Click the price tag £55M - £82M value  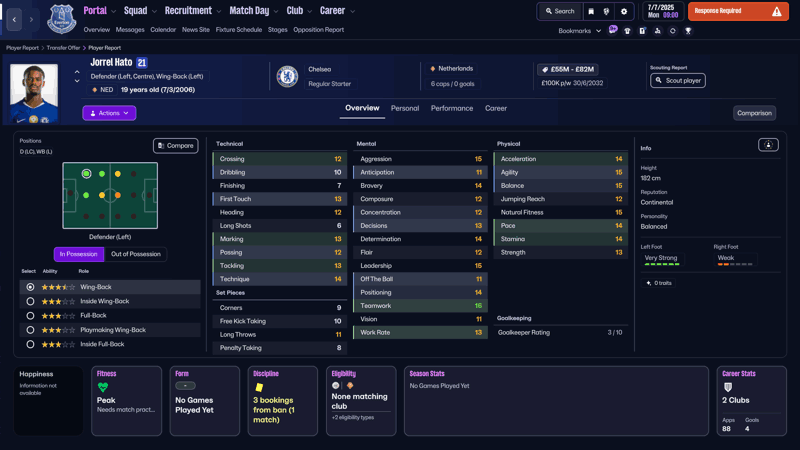point(568,69)
